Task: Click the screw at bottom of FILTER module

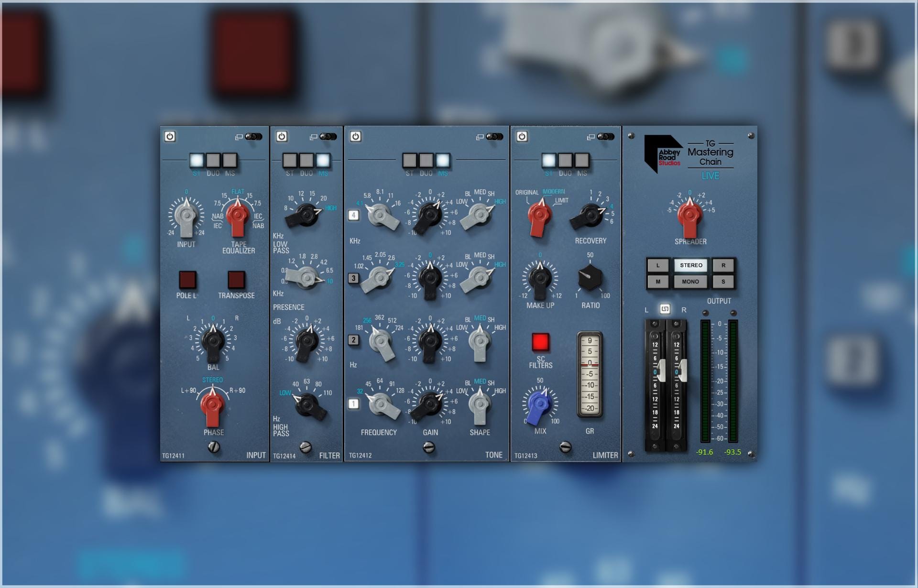Action: point(306,447)
